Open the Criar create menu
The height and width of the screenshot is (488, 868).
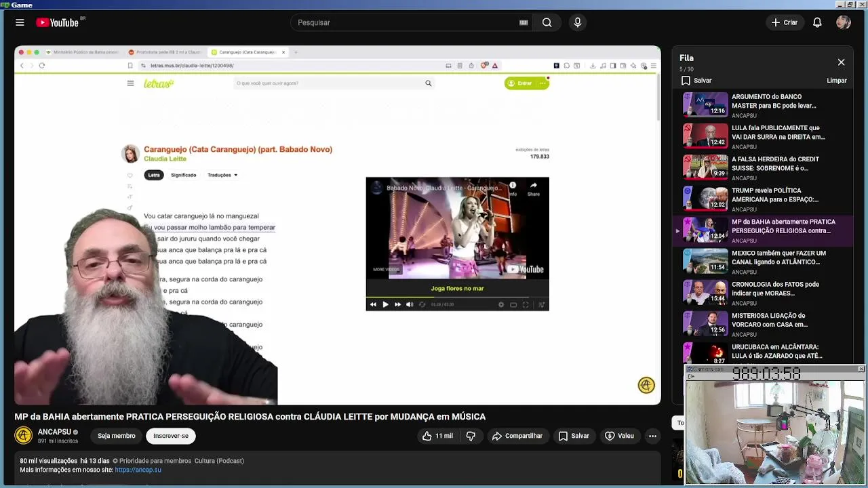[785, 22]
